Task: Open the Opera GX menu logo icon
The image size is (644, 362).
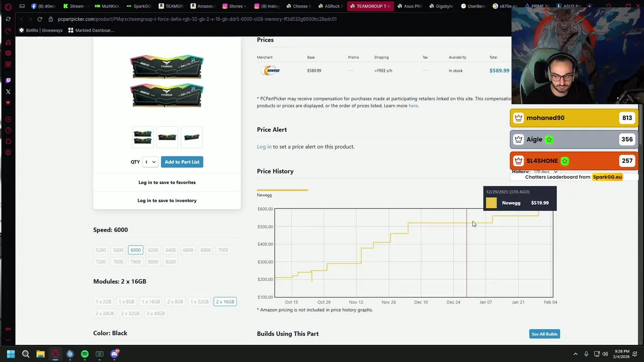Action: click(8, 7)
